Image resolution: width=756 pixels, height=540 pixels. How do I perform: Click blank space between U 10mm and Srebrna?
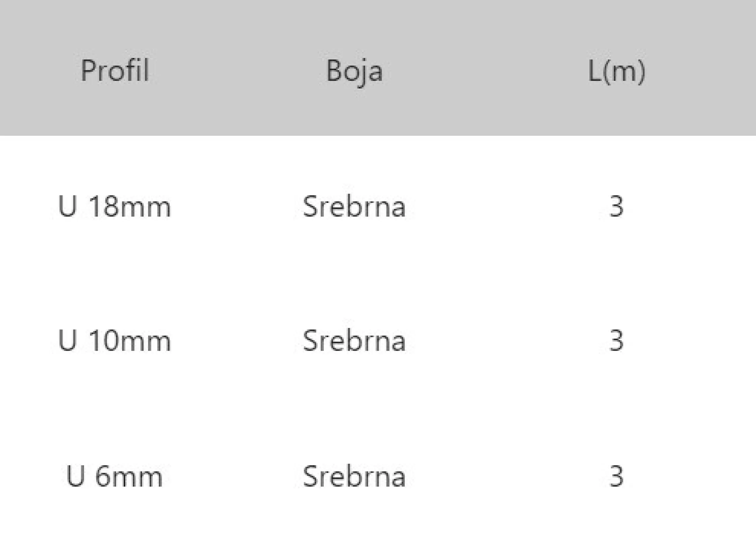tap(237, 341)
